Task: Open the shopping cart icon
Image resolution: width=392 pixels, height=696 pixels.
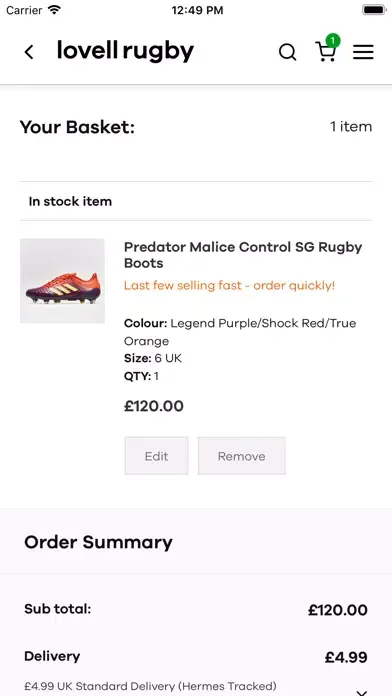Action: (x=325, y=52)
